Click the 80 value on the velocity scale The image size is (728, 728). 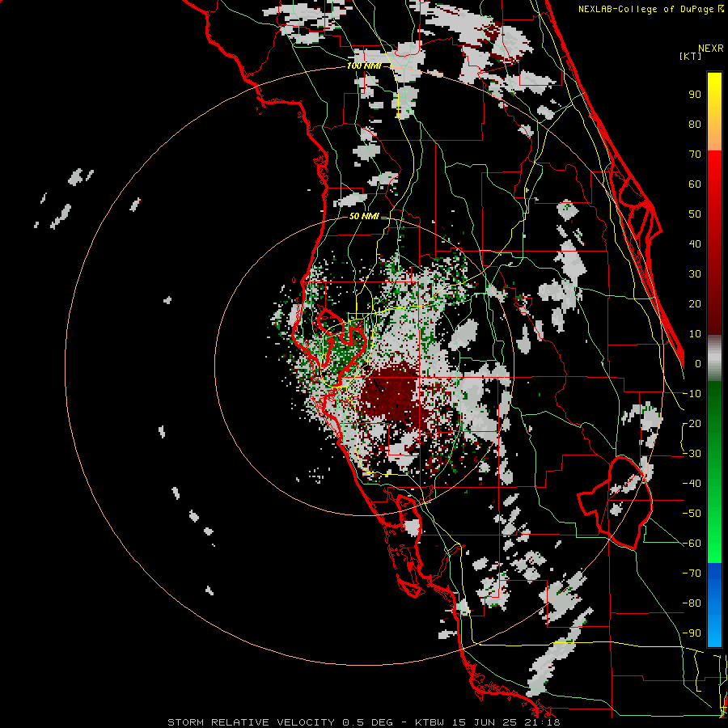(695, 124)
